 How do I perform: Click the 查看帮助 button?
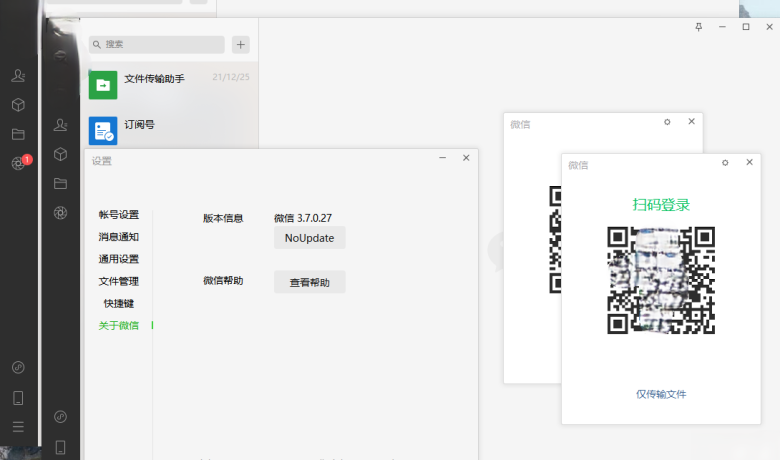click(x=309, y=282)
